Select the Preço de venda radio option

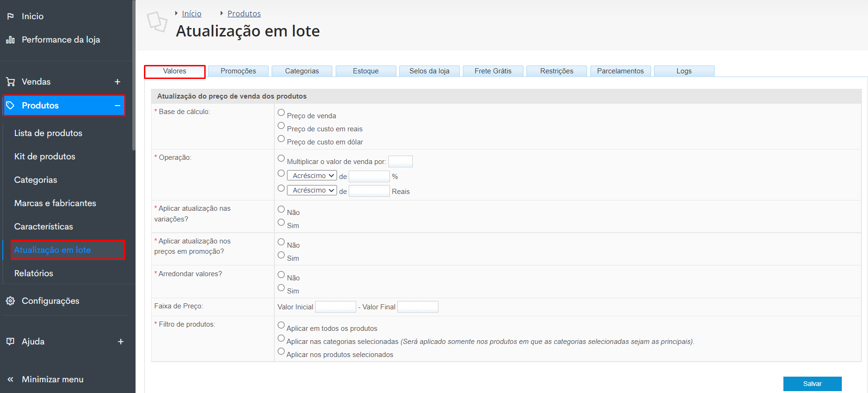pos(281,113)
